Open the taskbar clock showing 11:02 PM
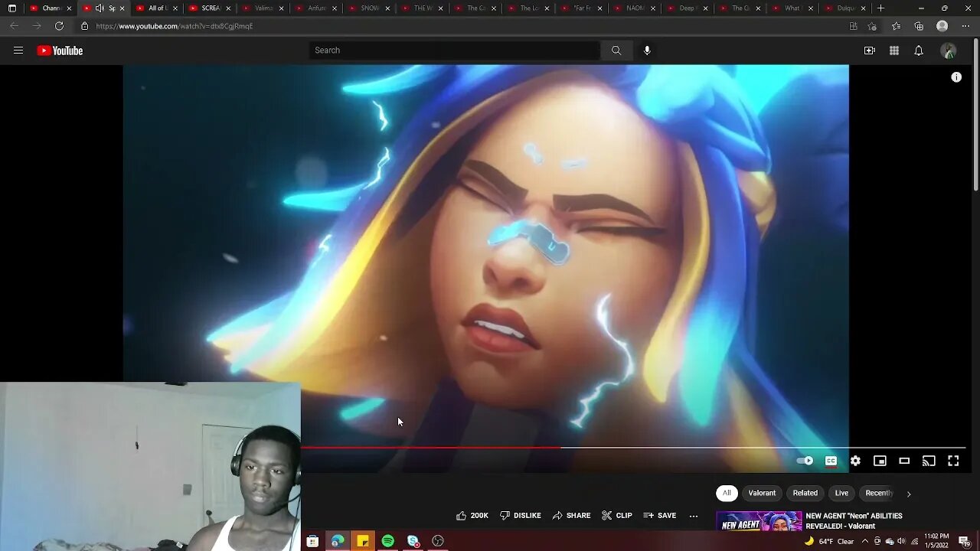This screenshot has width=980, height=551. tap(936, 541)
